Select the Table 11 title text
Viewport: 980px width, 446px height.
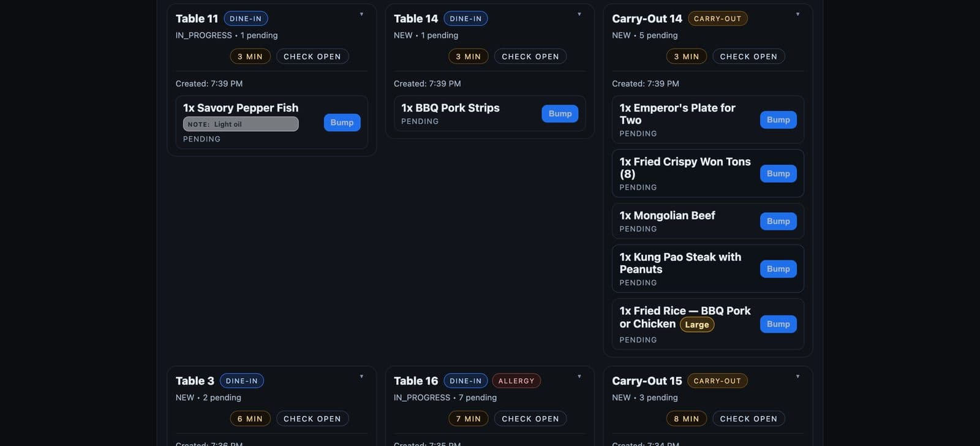[197, 18]
